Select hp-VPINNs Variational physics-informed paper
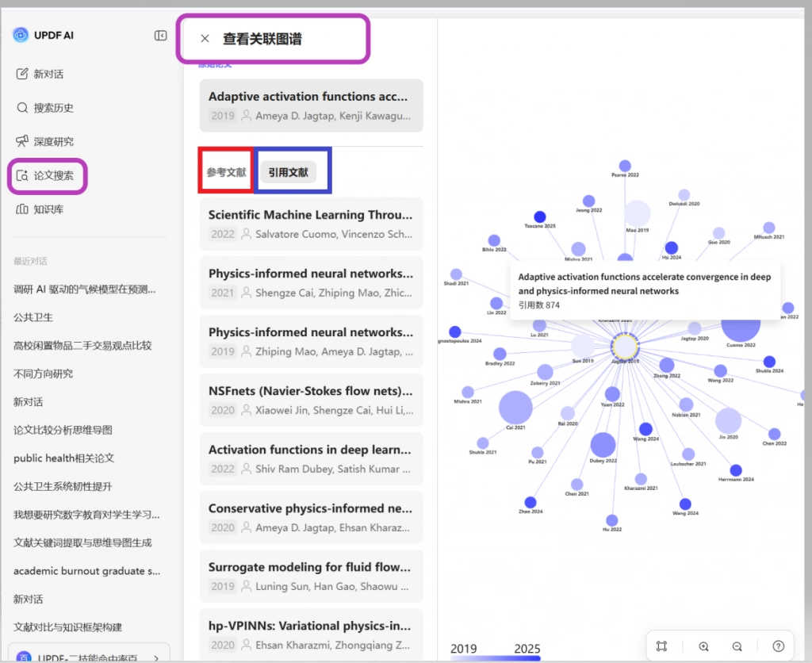The width and height of the screenshot is (812, 663). pyautogui.click(x=311, y=634)
